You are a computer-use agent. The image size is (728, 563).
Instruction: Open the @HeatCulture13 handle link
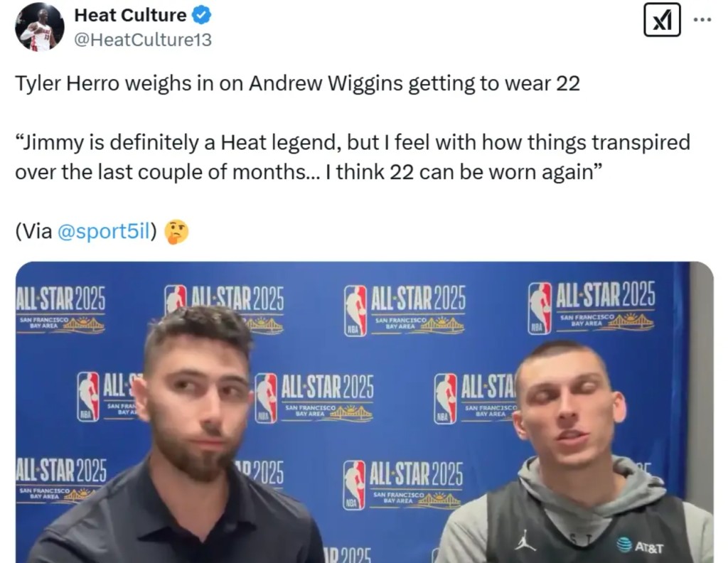pyautogui.click(x=143, y=40)
